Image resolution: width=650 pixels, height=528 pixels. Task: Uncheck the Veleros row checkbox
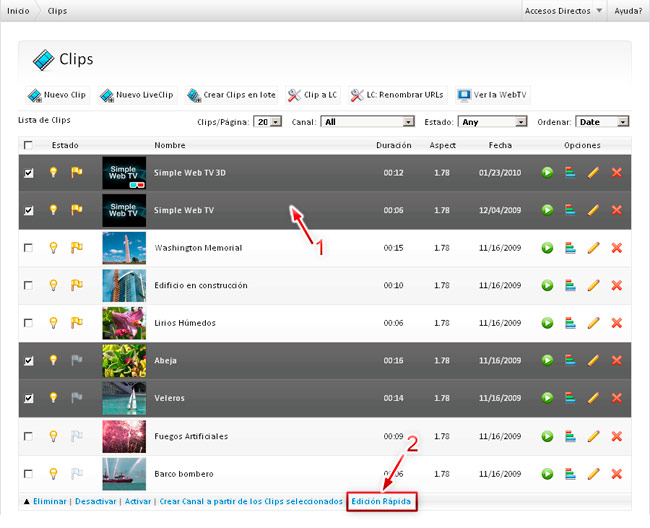pyautogui.click(x=29, y=398)
